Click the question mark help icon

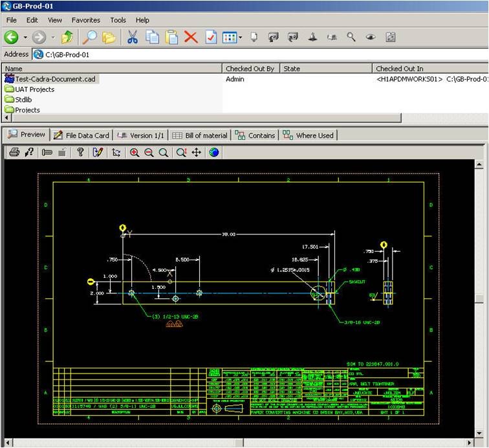[80, 152]
